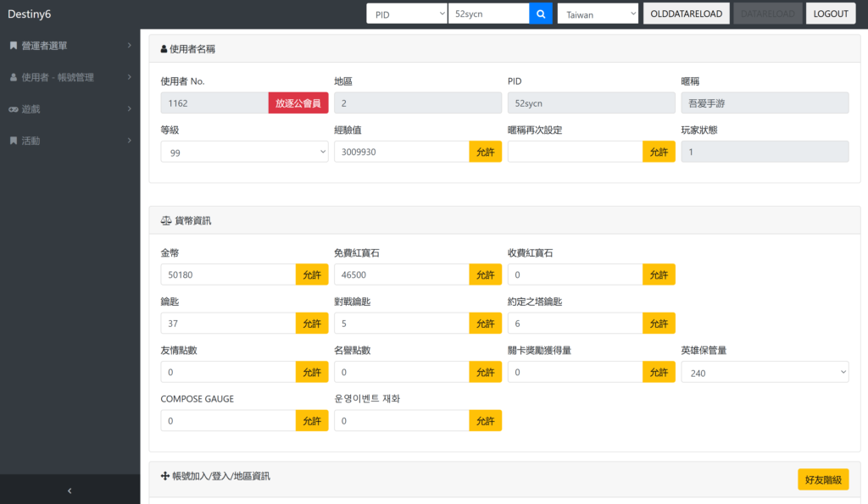
Task: Expand the 遊戲 chevron arrow
Action: [x=129, y=108]
